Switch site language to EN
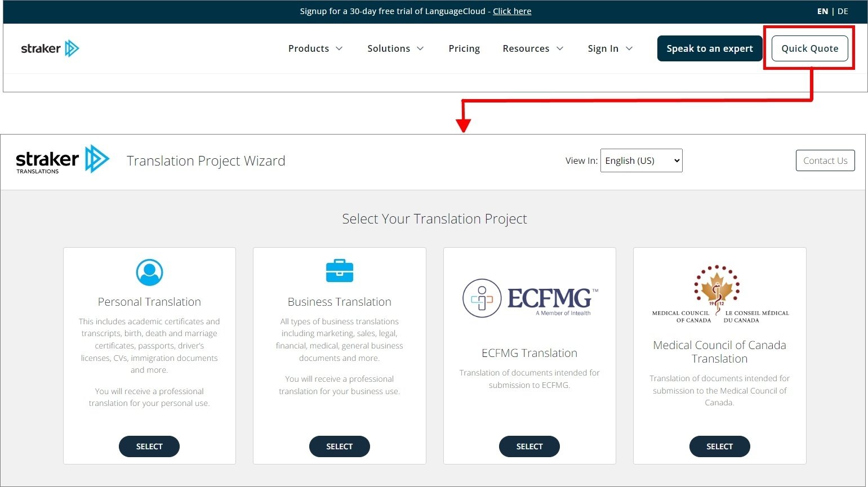The image size is (868, 487). 822,11
